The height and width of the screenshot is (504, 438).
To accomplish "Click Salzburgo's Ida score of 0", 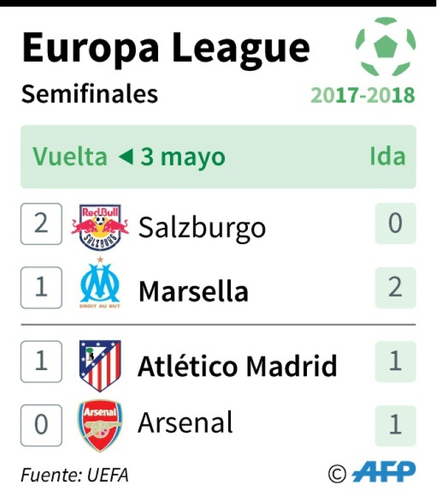I will click(395, 223).
